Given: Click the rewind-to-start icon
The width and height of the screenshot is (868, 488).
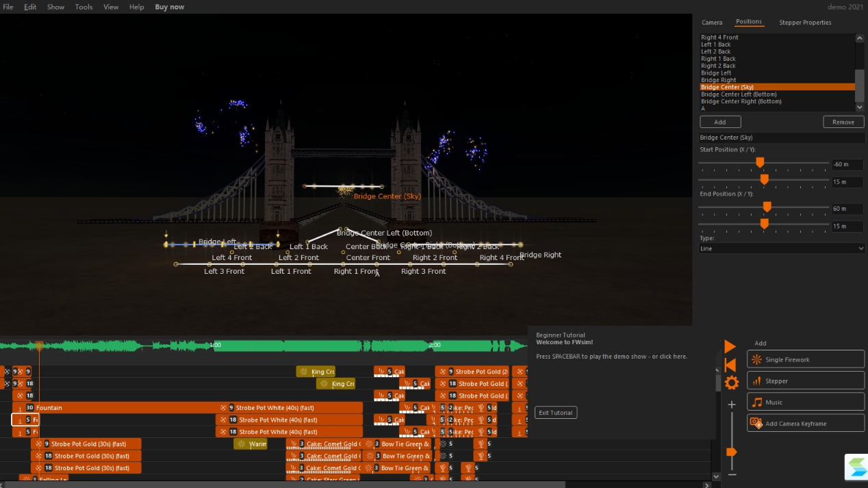Looking at the screenshot, I should tap(730, 365).
